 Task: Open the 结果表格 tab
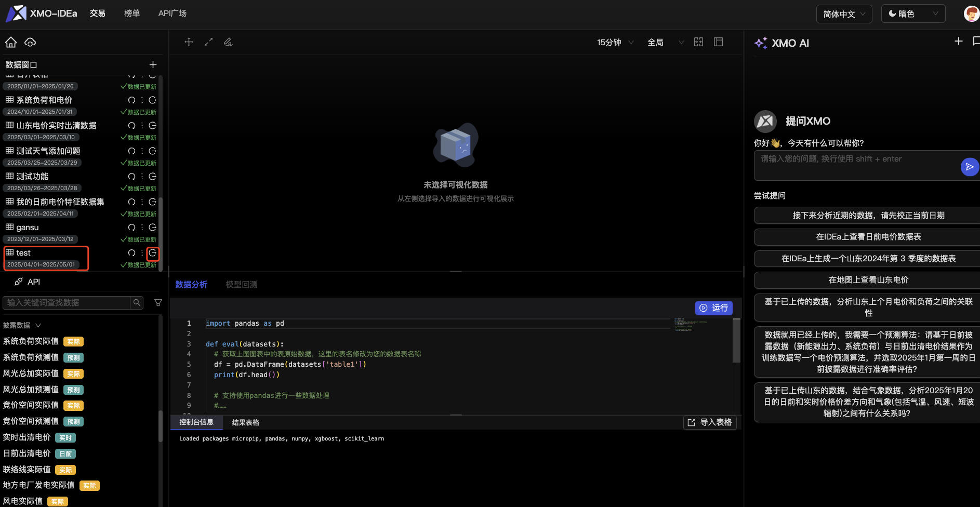245,422
